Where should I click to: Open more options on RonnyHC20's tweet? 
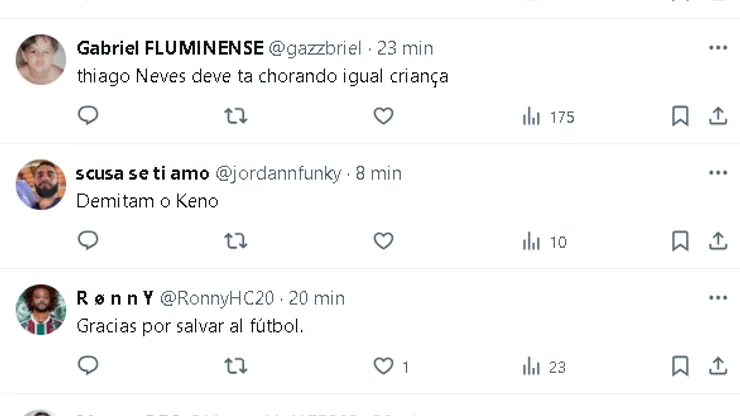coord(718,298)
